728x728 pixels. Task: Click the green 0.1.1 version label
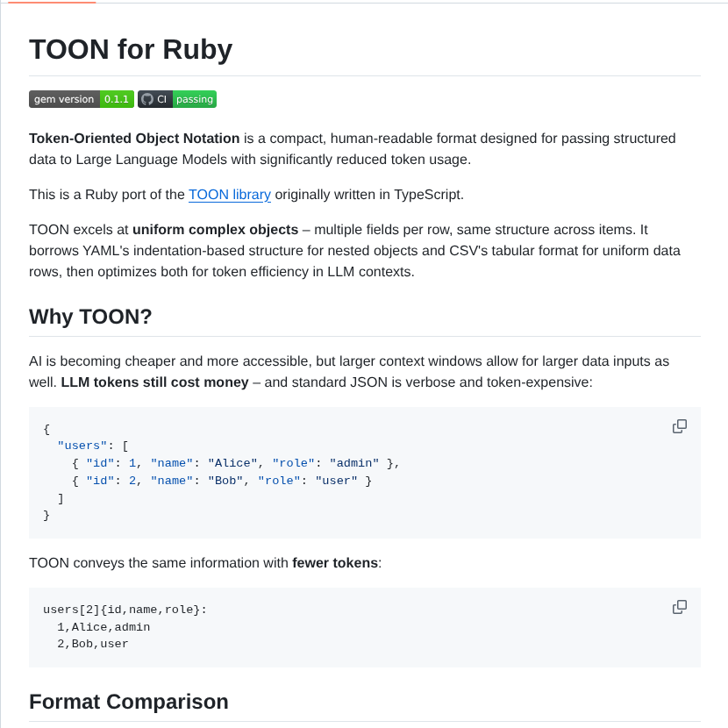[117, 99]
